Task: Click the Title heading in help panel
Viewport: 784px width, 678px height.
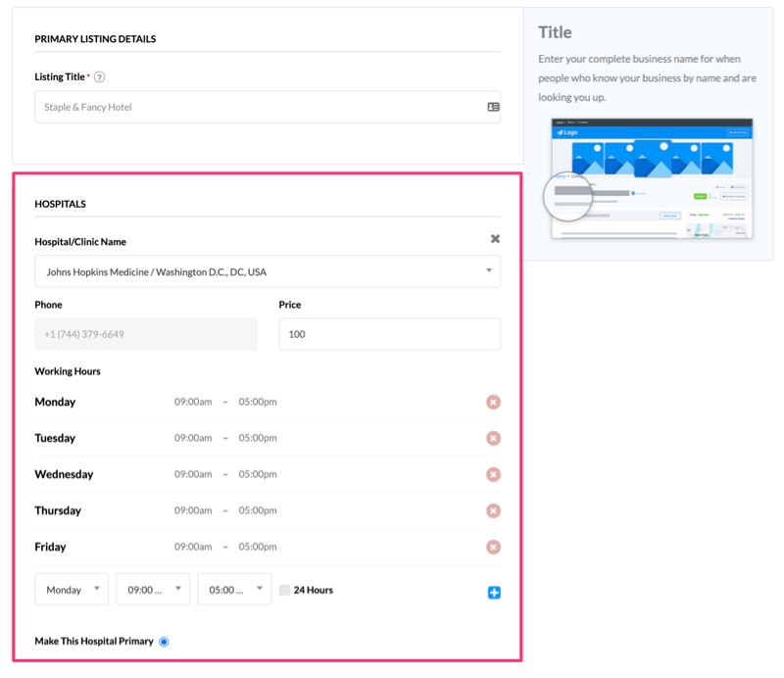Action: pos(555,32)
